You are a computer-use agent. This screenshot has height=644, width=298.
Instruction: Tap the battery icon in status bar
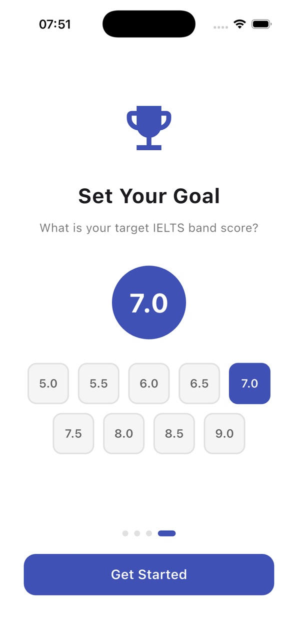tap(261, 24)
